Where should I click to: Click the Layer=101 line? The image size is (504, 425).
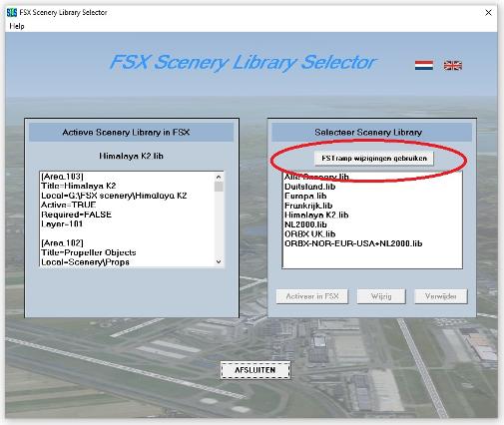point(62,223)
